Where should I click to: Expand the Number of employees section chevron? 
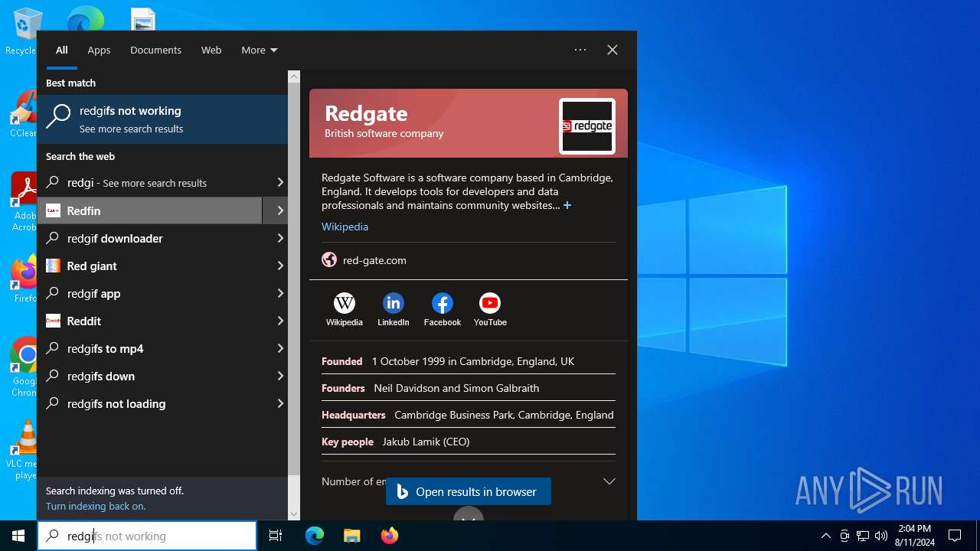tap(609, 481)
